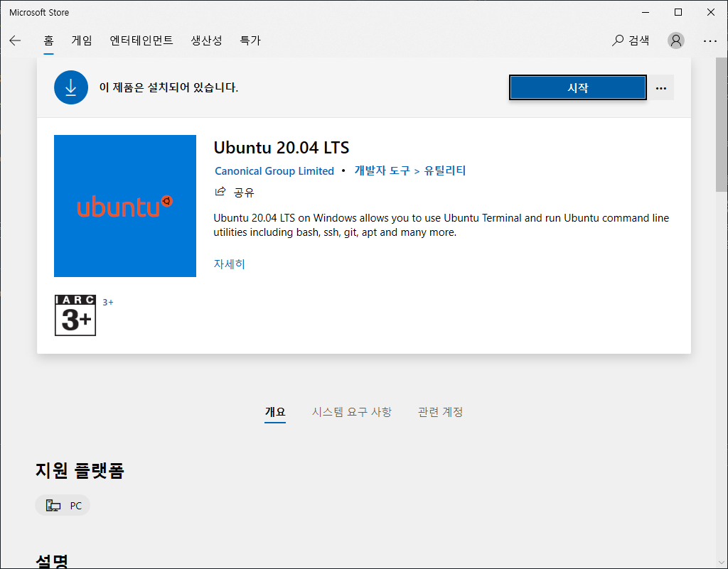728x569 pixels.
Task: Go back with the arrow icon
Action: (15, 40)
